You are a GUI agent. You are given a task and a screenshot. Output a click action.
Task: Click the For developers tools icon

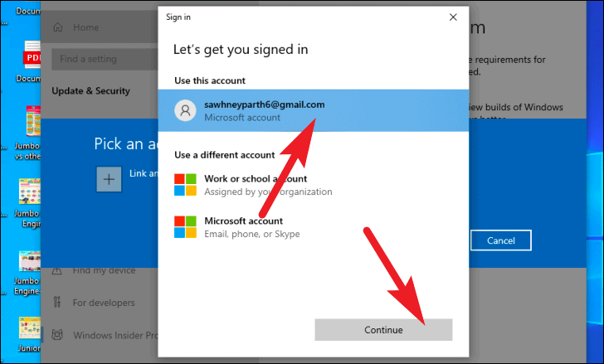(57, 303)
